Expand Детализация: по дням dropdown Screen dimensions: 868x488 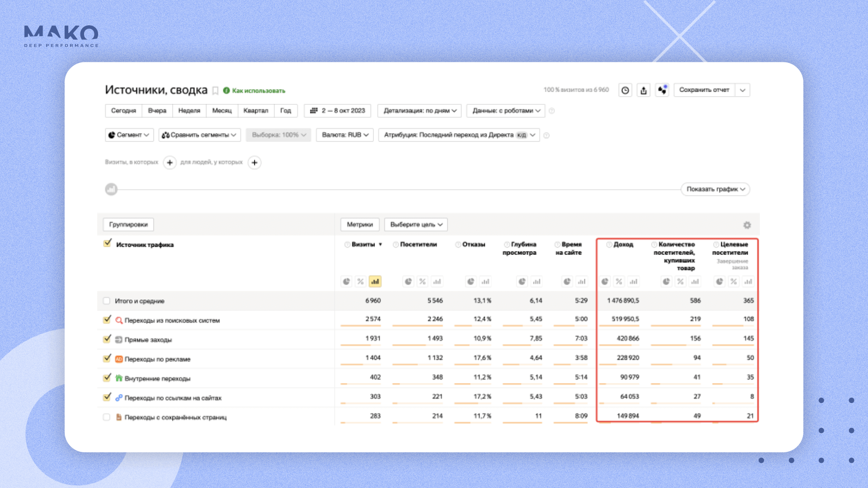[x=419, y=111]
